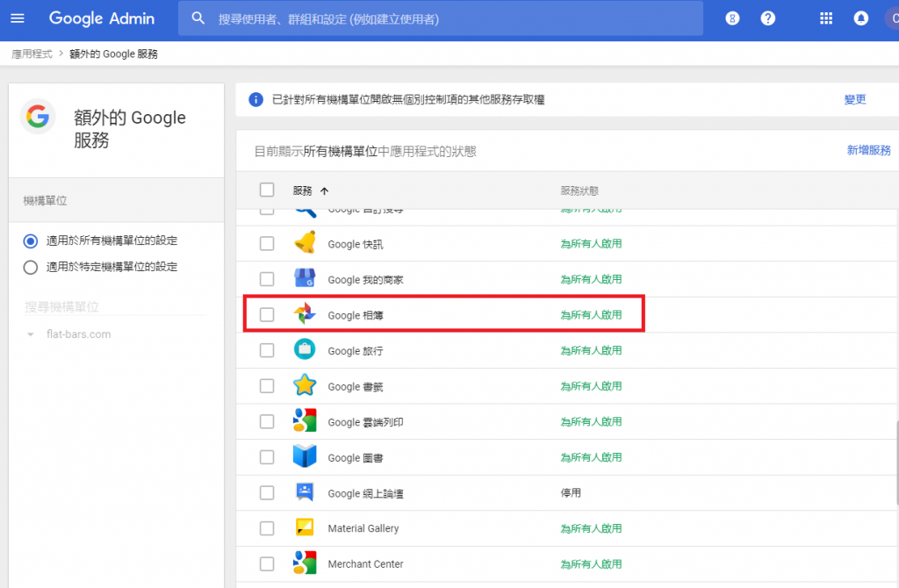Screen dimensions: 899x588
Task: Go to 應用程式 breadcrumb
Action: (32, 54)
